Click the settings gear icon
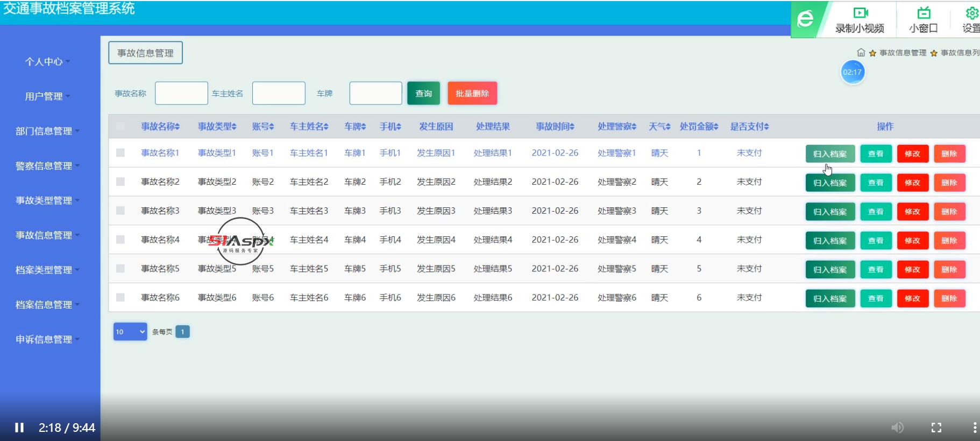The width and height of the screenshot is (980, 441). [971, 13]
